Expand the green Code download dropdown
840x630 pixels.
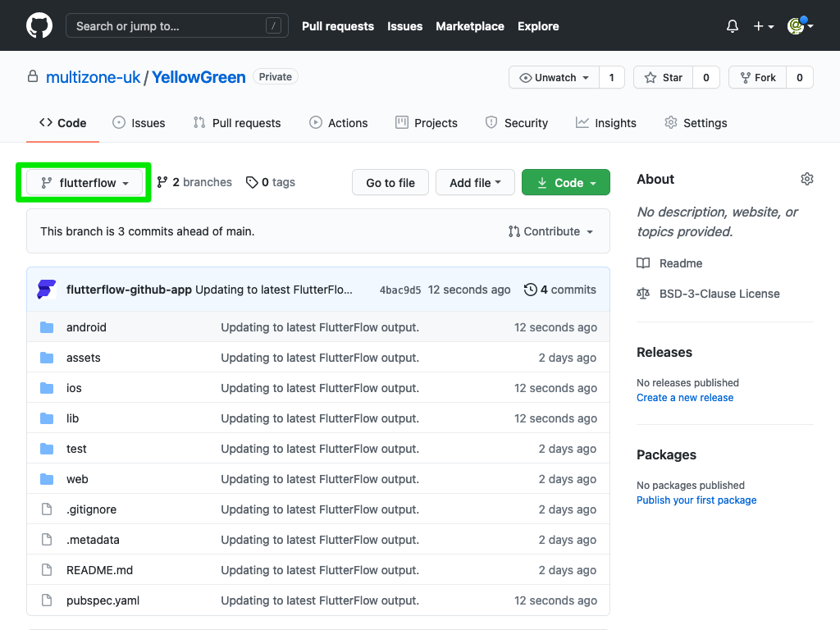566,183
